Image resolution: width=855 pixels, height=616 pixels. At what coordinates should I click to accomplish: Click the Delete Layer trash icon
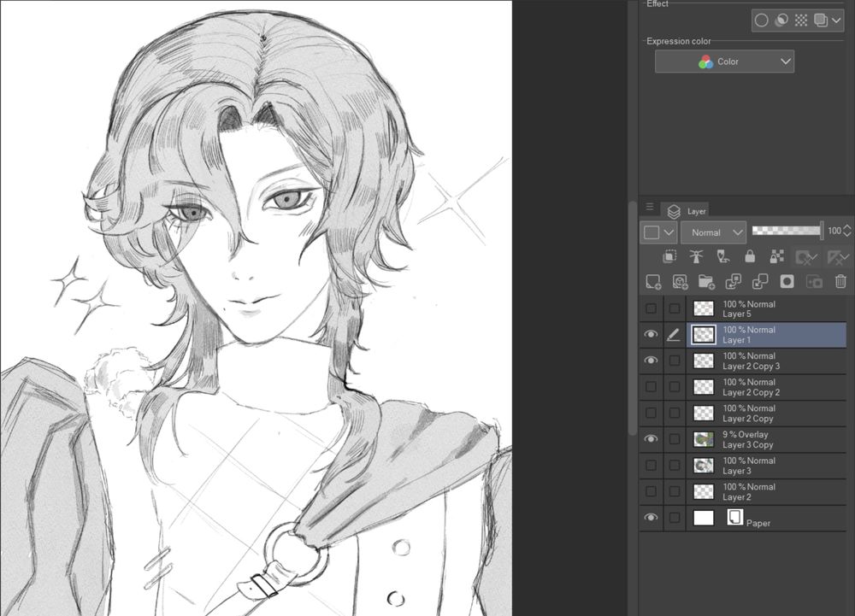pyautogui.click(x=840, y=282)
